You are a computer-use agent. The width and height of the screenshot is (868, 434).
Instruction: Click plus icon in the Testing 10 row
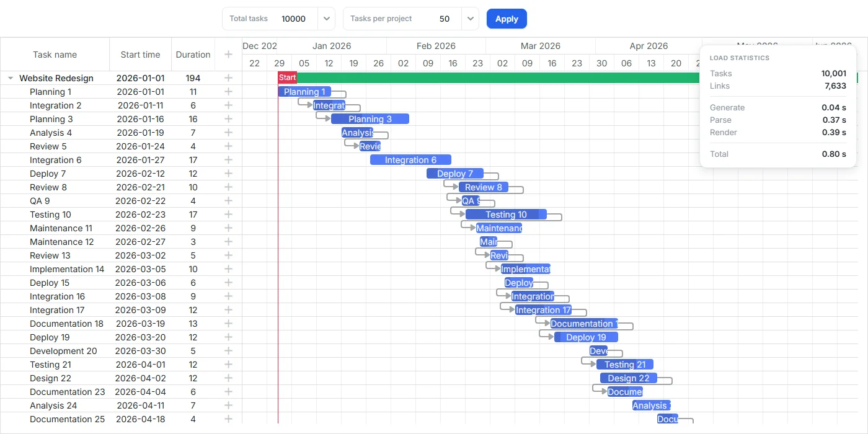click(x=228, y=215)
